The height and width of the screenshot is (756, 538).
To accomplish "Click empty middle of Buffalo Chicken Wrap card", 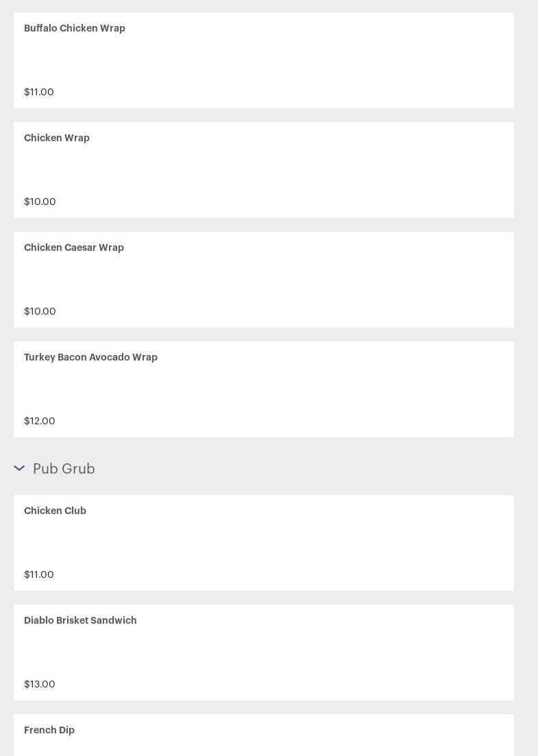I will (x=264, y=60).
